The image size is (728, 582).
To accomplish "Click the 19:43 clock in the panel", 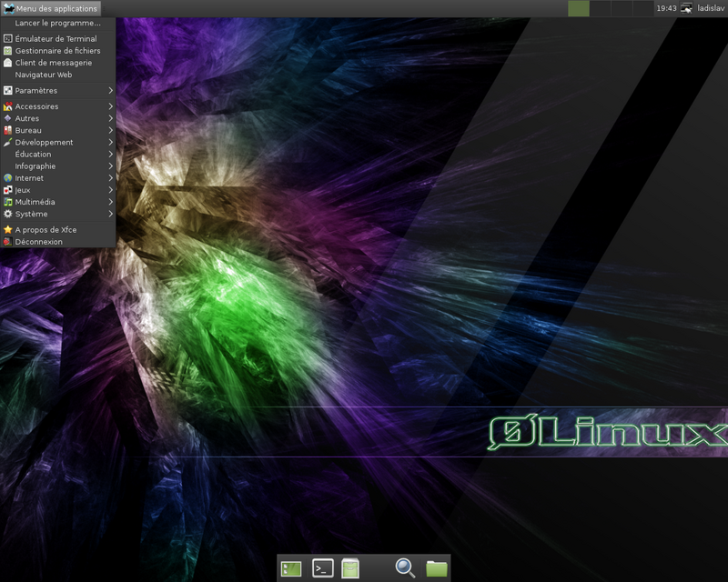I will click(x=666, y=8).
